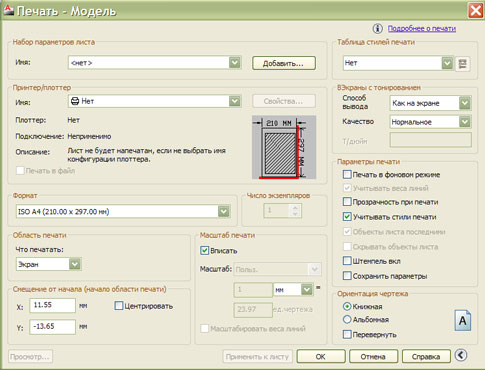Click the Y offset input field

coord(52,327)
